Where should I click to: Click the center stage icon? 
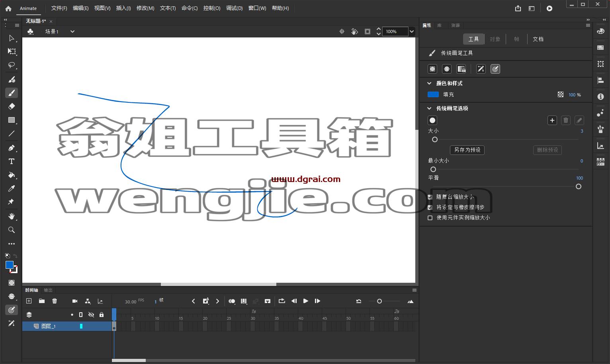point(342,31)
